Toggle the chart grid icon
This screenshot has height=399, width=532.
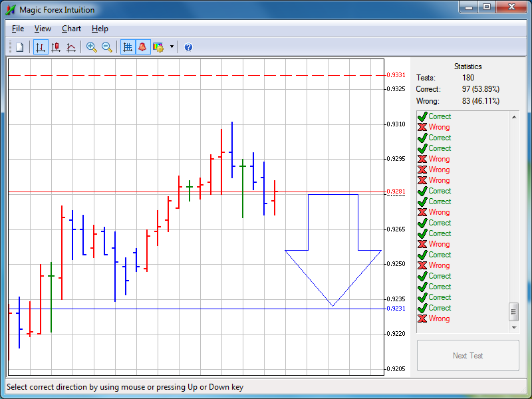128,47
